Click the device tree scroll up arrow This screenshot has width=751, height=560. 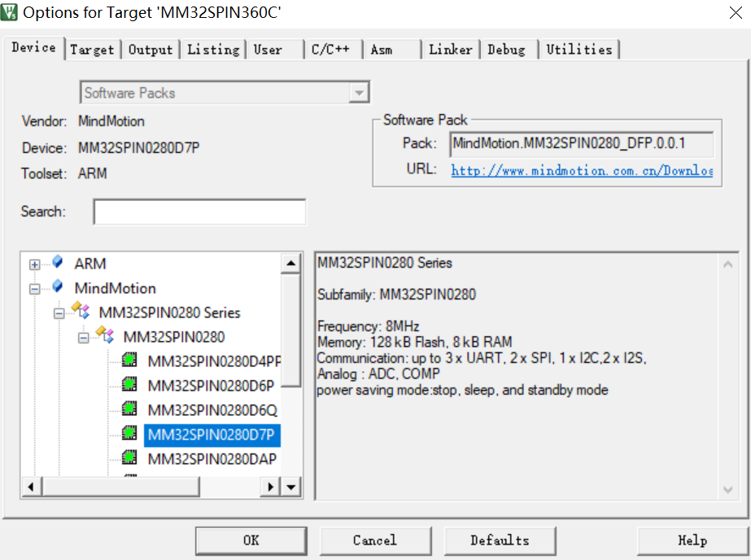pyautogui.click(x=290, y=263)
